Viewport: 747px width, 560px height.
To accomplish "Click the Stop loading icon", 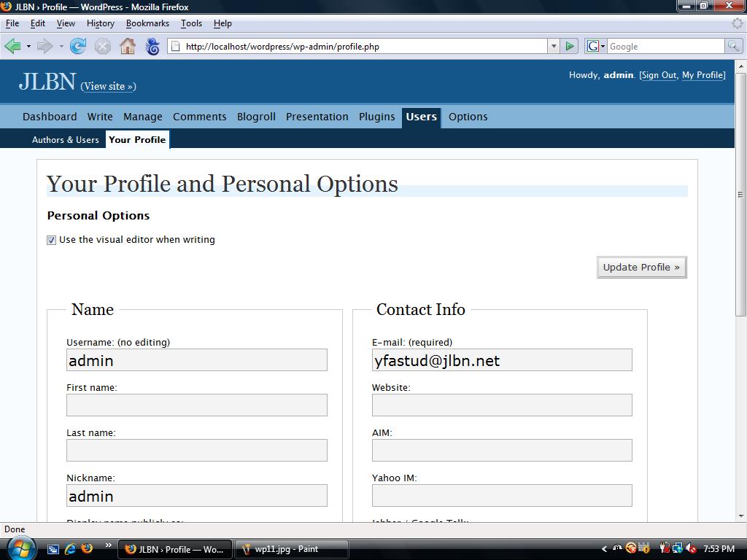I will (103, 47).
